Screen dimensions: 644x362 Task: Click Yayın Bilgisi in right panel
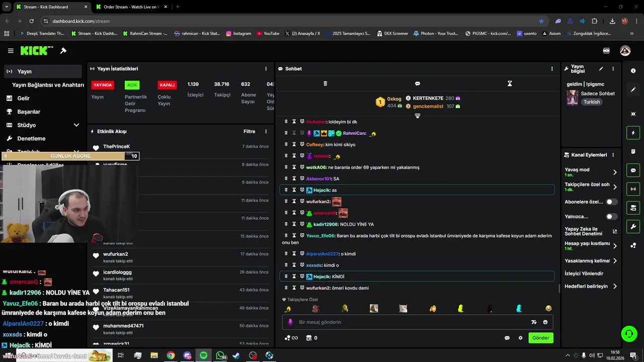point(578,69)
